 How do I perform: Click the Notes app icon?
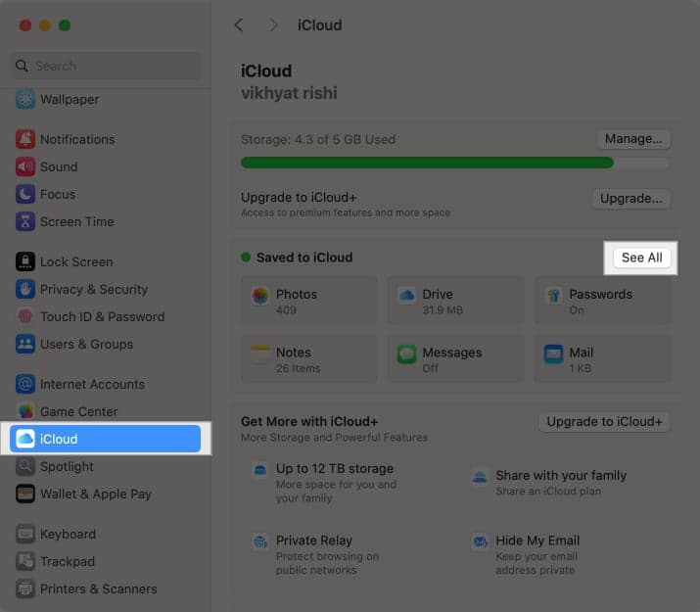pyautogui.click(x=259, y=354)
